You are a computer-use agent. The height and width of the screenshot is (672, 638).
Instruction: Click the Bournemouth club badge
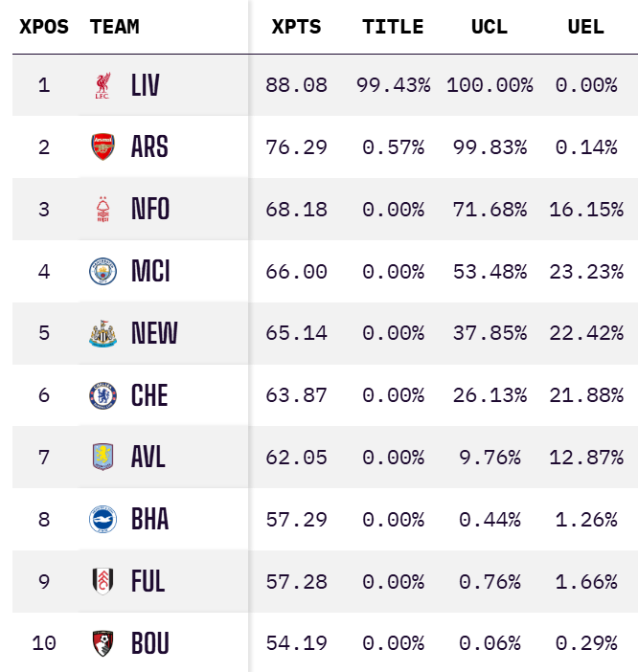[x=102, y=642]
